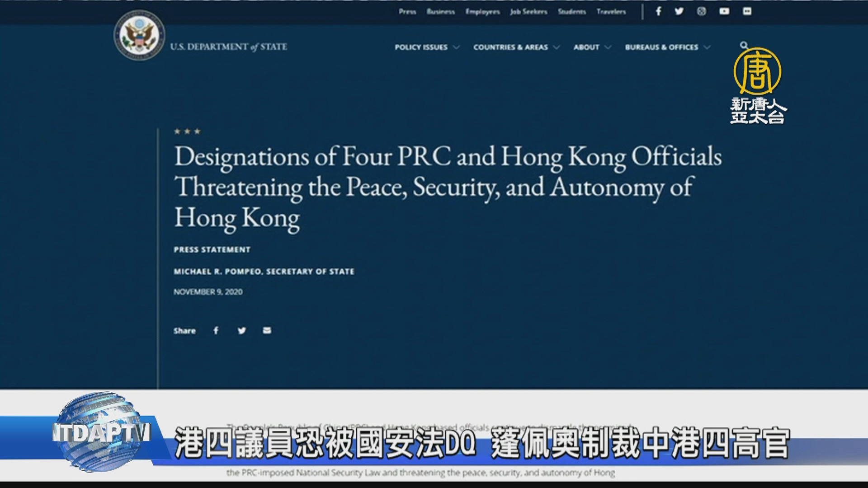Screen dimensions: 868x488
Task: Share article via email envelope icon
Action: tap(267, 331)
